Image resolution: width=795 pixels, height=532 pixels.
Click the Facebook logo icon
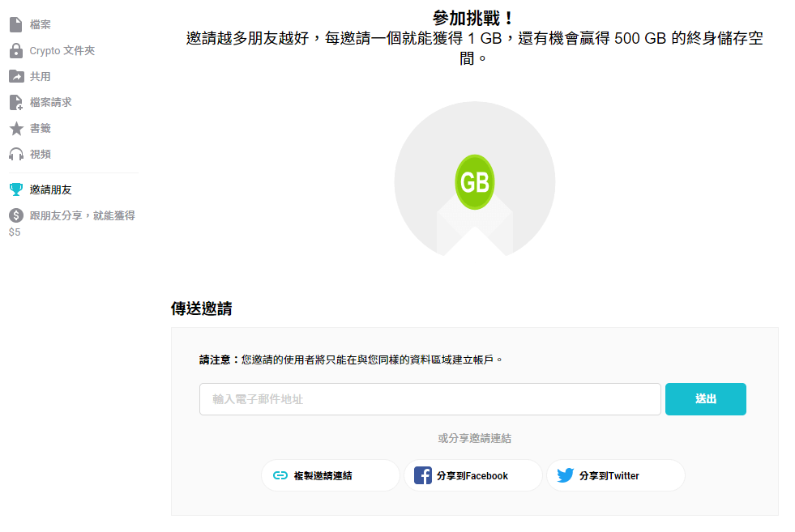[423, 475]
